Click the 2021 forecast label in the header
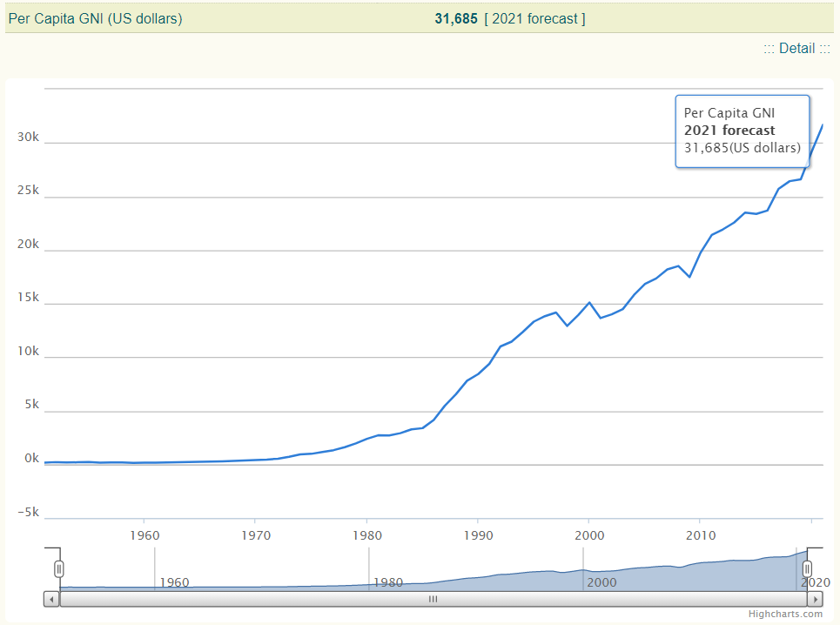Screen dimensions: 840x625 tap(534, 18)
